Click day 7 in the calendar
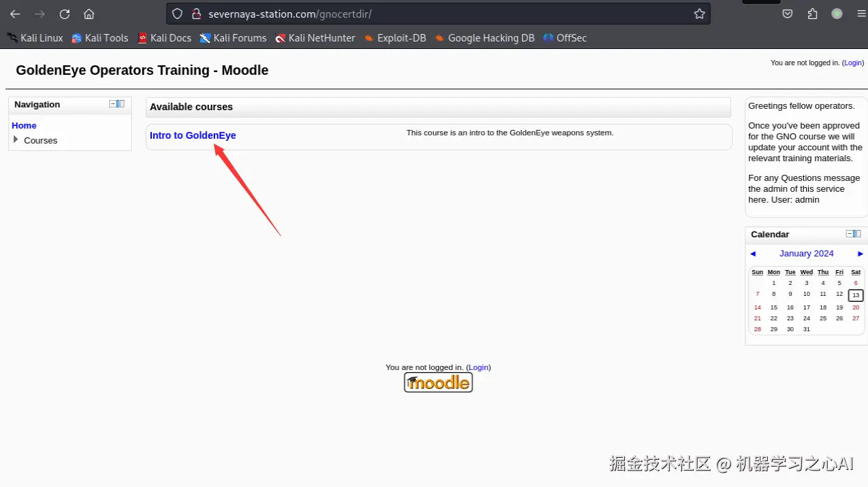 758,295
